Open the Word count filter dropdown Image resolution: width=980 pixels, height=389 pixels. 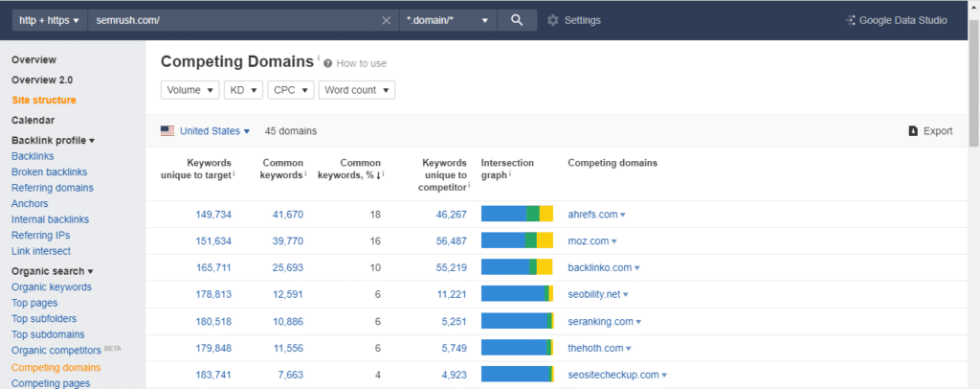(x=356, y=90)
